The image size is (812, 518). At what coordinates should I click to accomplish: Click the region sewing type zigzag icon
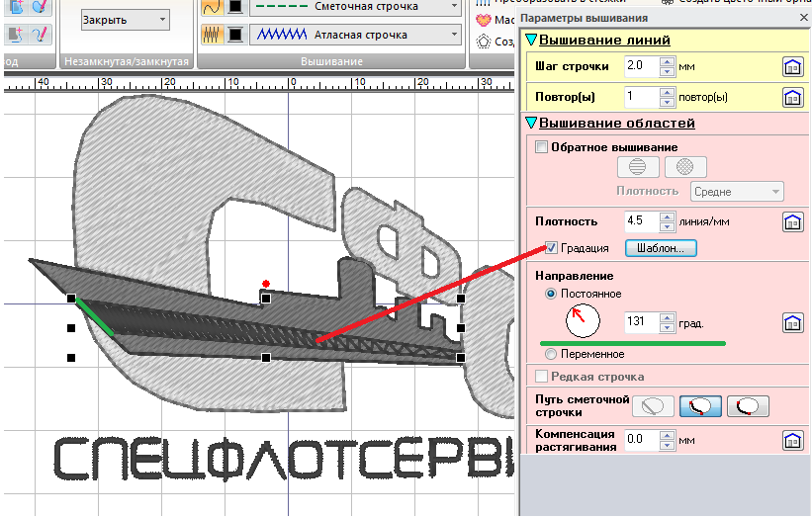pyautogui.click(x=213, y=35)
